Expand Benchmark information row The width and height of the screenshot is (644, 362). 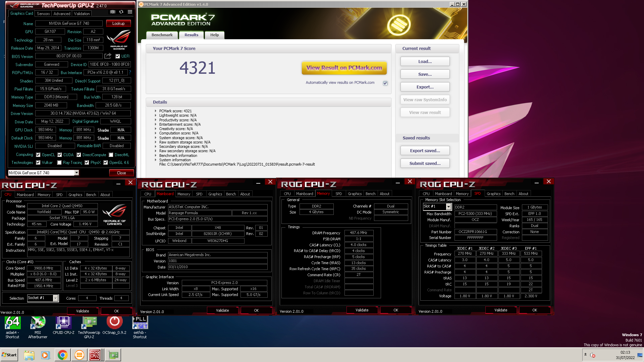(155, 156)
